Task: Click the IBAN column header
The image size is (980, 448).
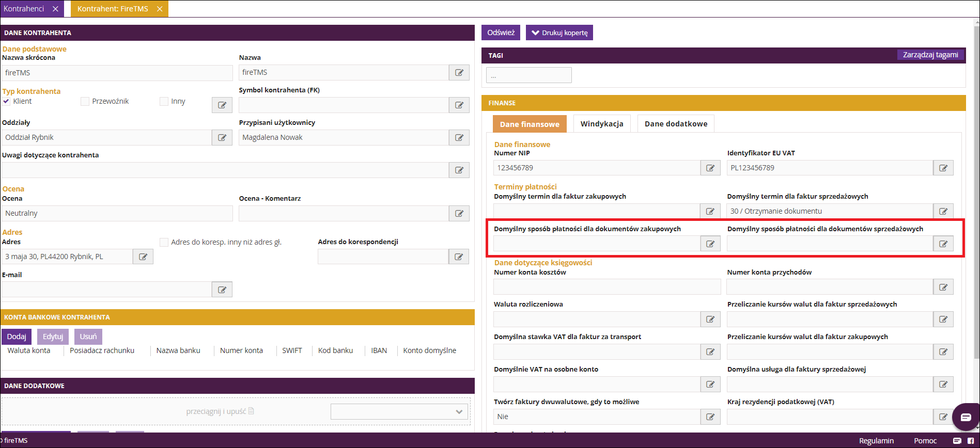Action: (x=379, y=350)
